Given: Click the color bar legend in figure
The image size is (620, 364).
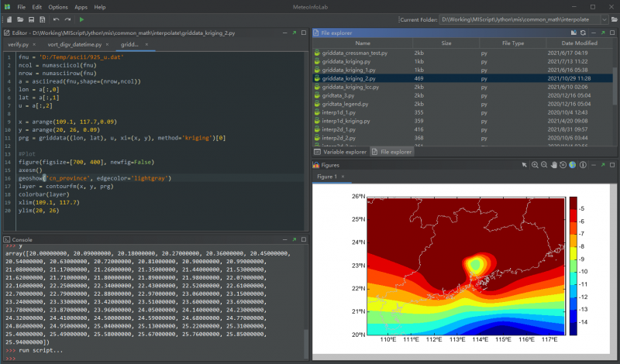Looking at the screenshot, I should (574, 263).
